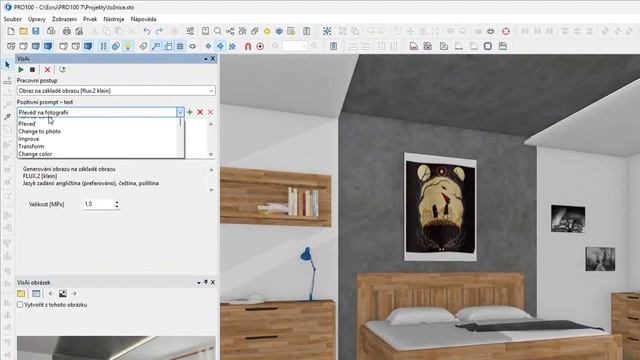
Task: Toggle the dimensions display icon
Action: coord(168,47)
